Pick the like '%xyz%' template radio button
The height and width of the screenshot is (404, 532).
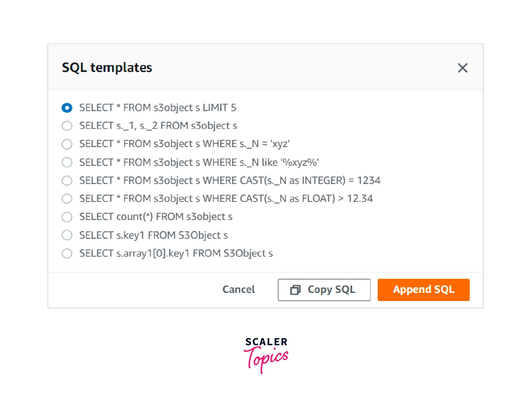click(x=67, y=162)
